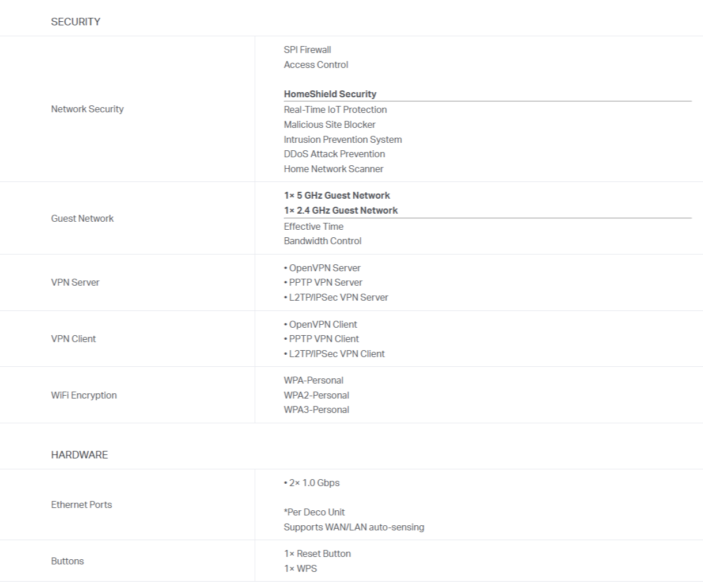Click the DDoS Attack Prevention line
Screen dimensions: 703x588
334,154
